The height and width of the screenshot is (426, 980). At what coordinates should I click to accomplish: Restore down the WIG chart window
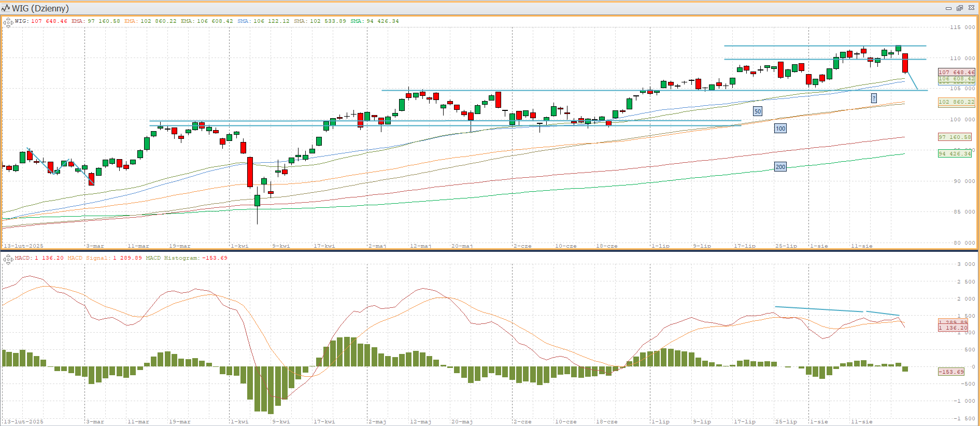tap(960, 8)
